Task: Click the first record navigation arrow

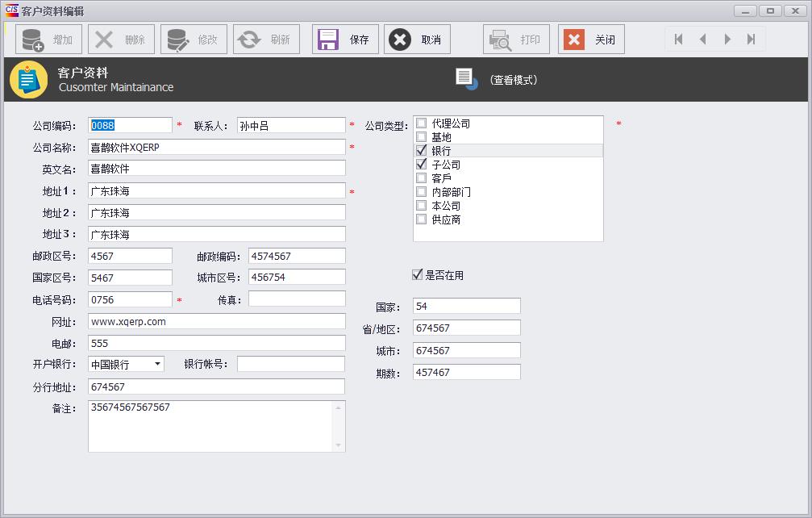Action: tap(678, 39)
